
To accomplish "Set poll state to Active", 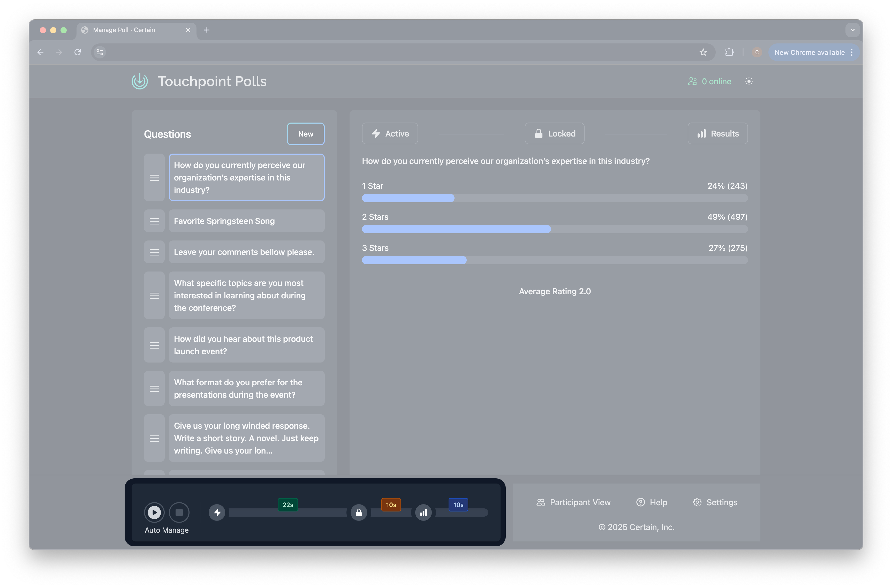I will pos(390,133).
